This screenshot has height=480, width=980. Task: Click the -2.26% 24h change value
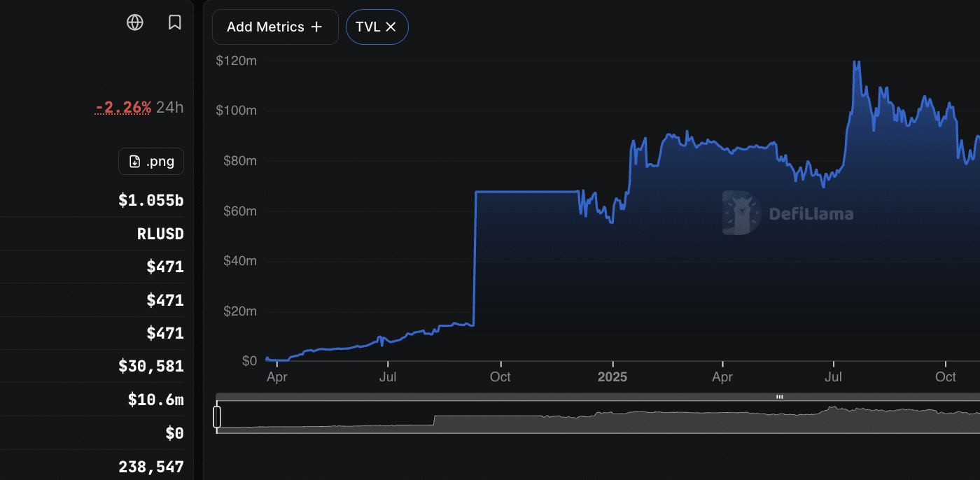(123, 107)
